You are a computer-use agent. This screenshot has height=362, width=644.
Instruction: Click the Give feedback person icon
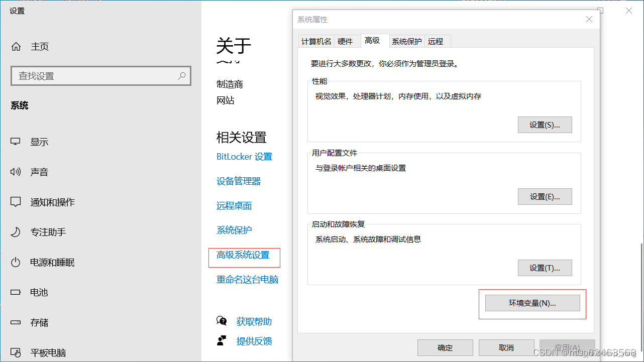pos(222,341)
